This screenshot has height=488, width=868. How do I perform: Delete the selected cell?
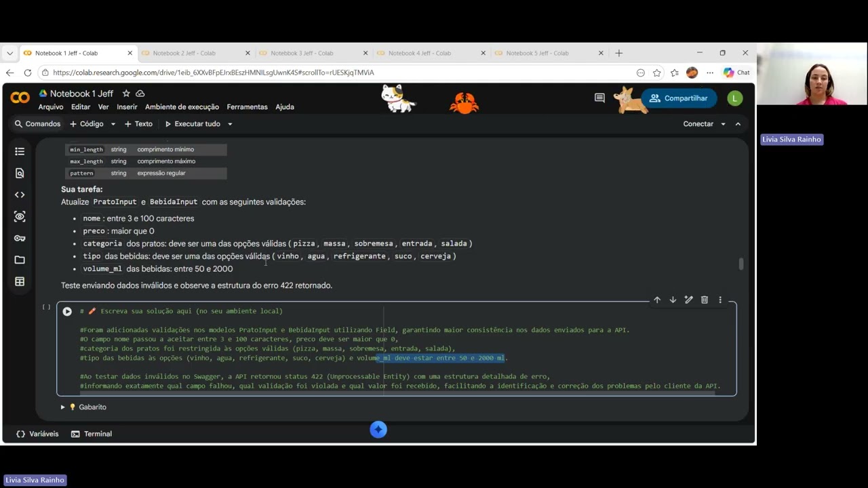705,300
